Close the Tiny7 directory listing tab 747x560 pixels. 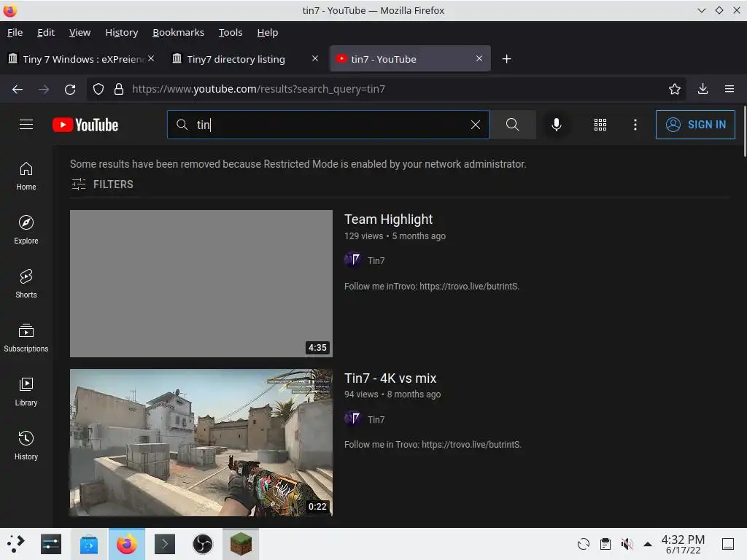[315, 58]
